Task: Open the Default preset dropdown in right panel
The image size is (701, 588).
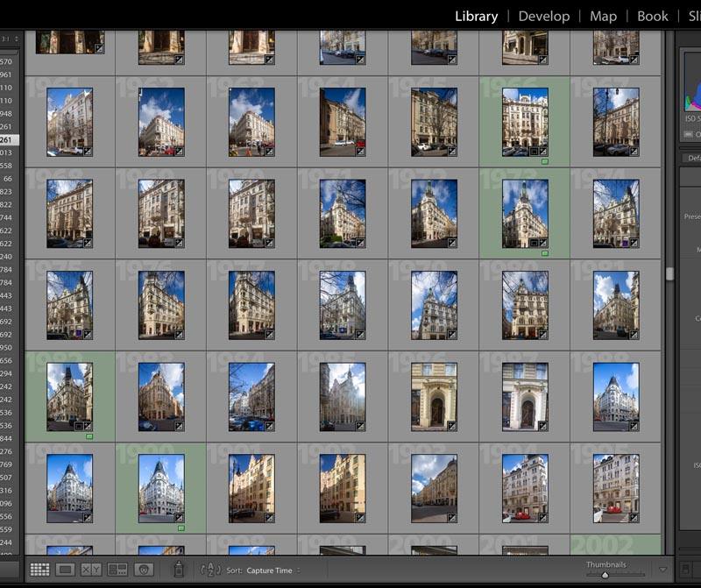Action: [x=691, y=158]
